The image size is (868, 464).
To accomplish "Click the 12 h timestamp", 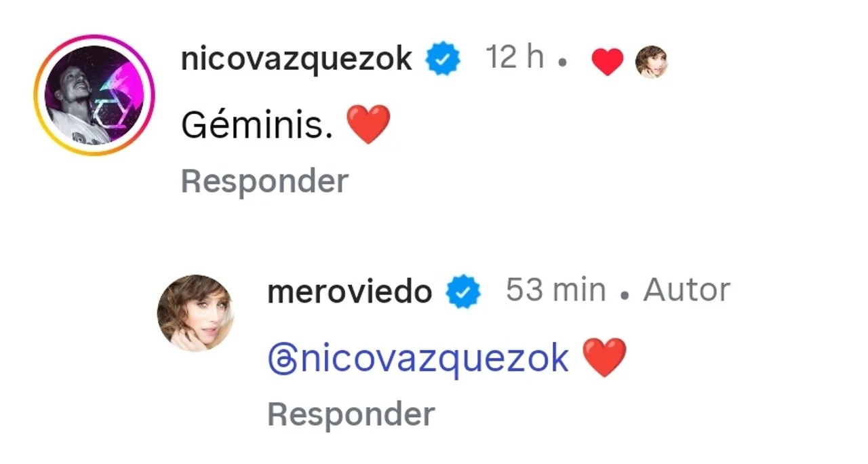I will 515,58.
